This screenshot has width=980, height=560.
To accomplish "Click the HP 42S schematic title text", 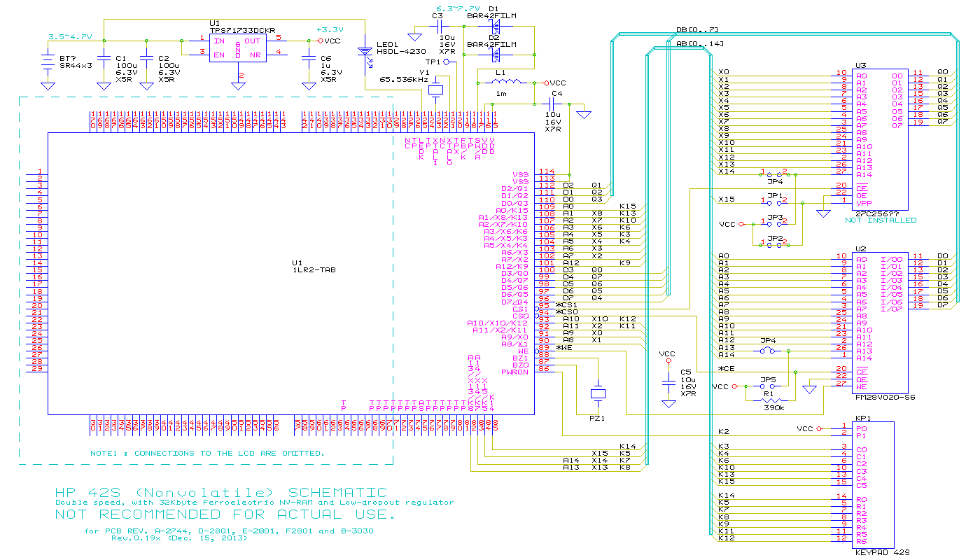I will tap(221, 493).
